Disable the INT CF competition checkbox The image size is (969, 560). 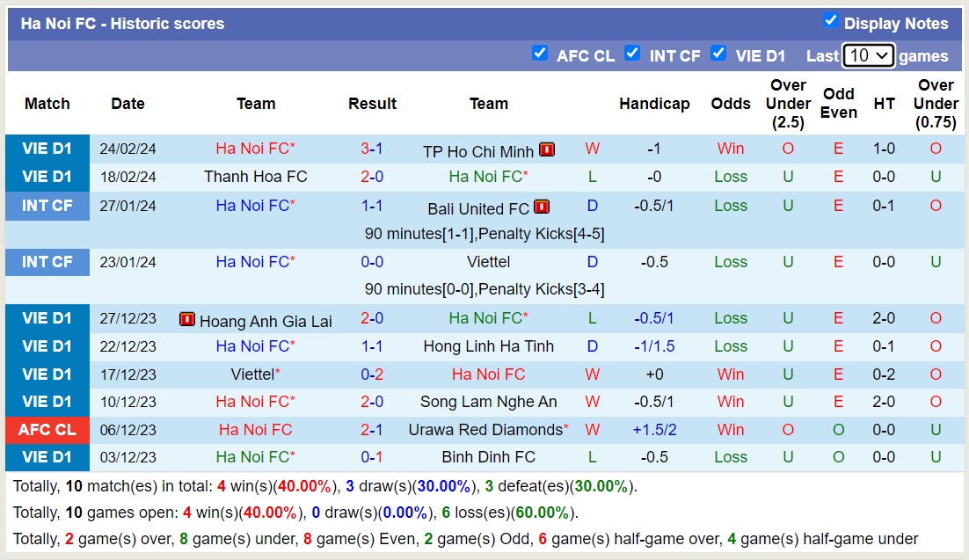tap(631, 54)
